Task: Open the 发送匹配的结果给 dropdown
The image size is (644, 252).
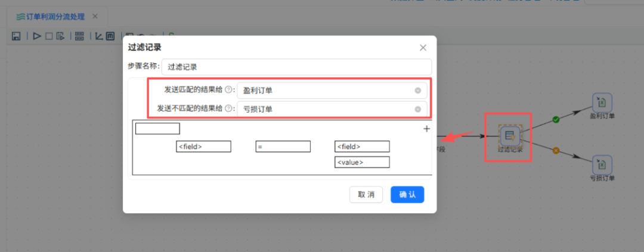Action: click(x=332, y=91)
